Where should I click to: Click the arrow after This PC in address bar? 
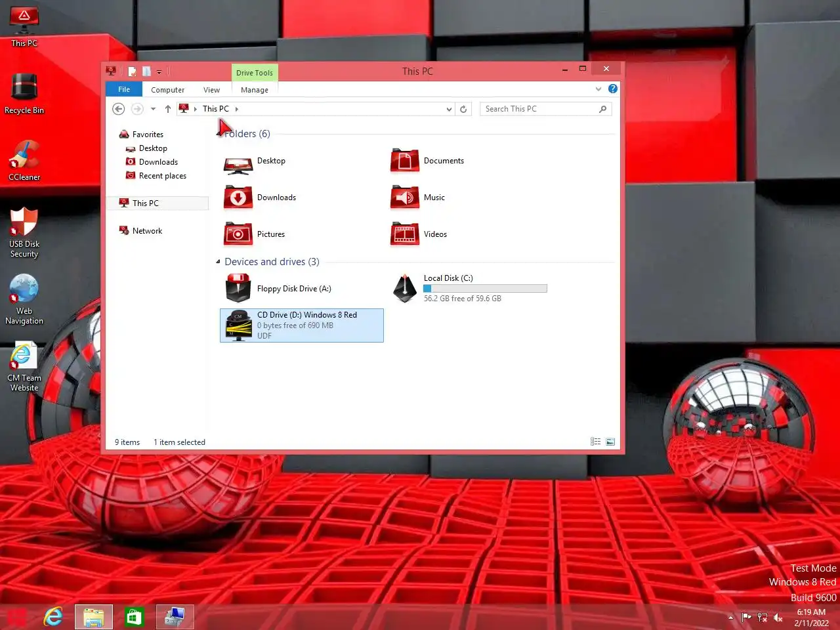coord(236,109)
